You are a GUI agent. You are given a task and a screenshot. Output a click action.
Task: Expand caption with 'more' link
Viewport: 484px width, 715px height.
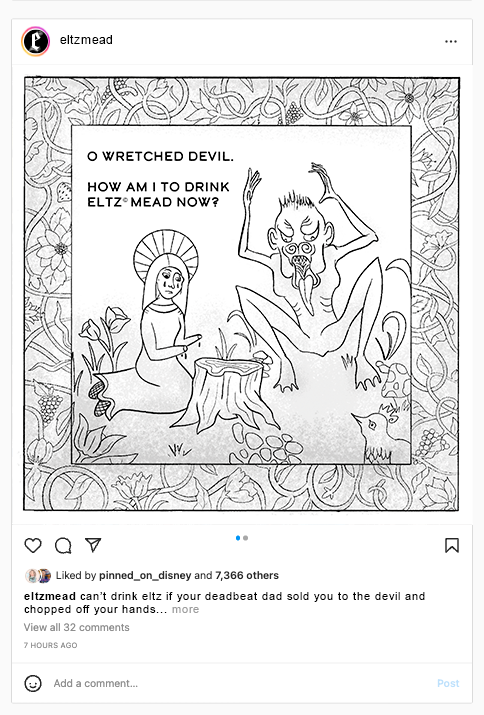[185, 609]
